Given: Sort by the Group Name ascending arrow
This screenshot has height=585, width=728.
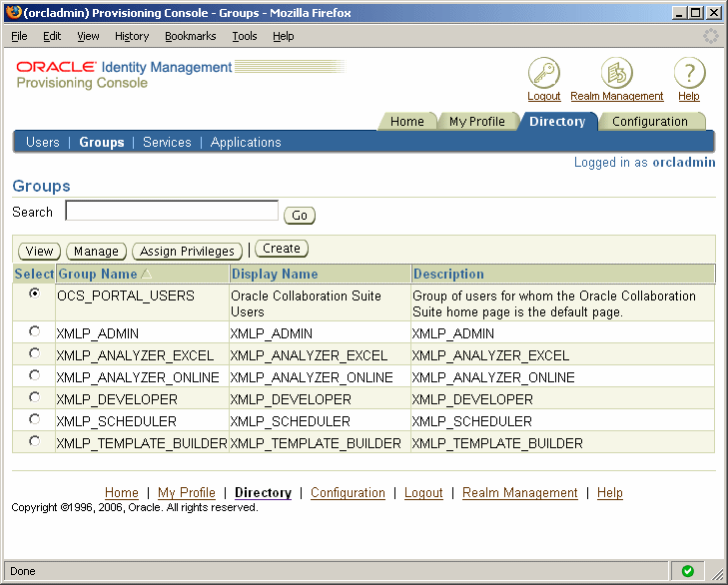Looking at the screenshot, I should [146, 274].
